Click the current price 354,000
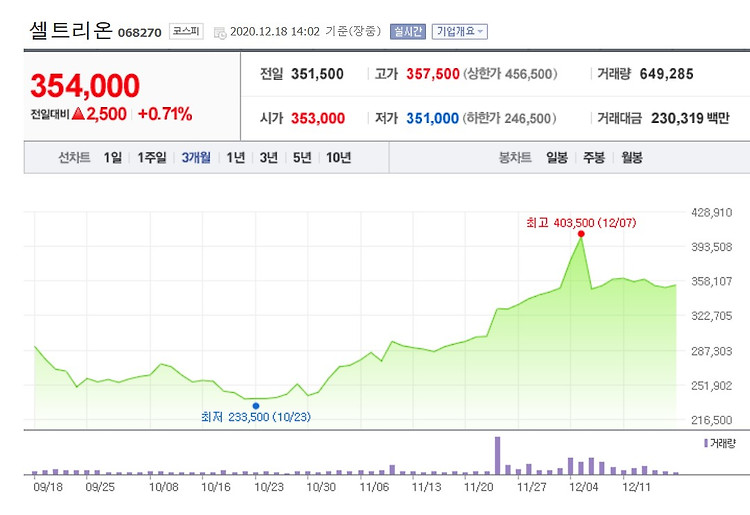 [85, 86]
